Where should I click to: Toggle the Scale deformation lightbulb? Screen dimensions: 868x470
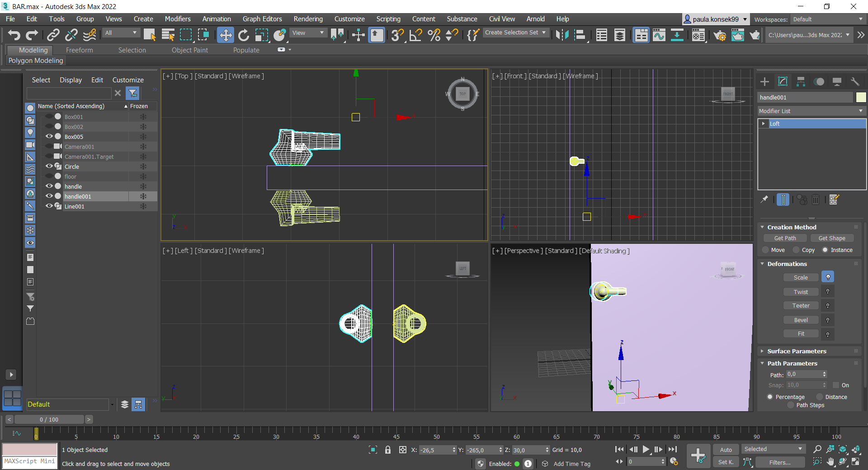[828, 277]
